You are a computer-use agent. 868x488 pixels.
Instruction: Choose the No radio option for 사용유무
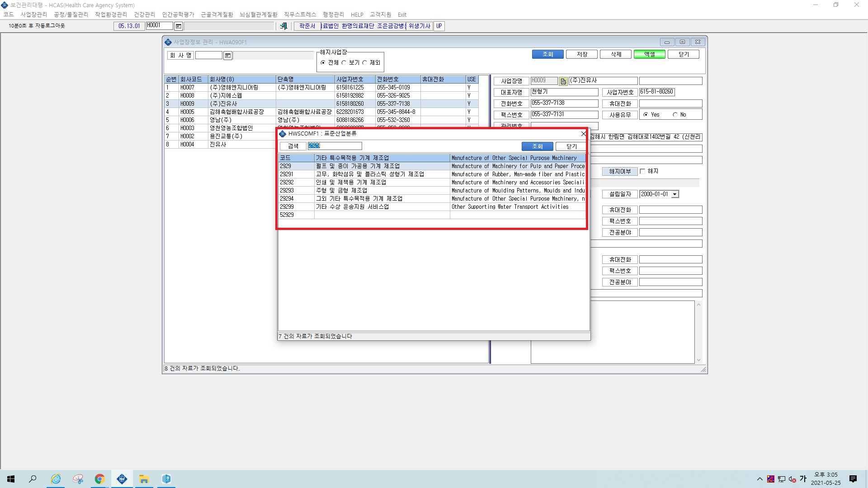(x=675, y=115)
